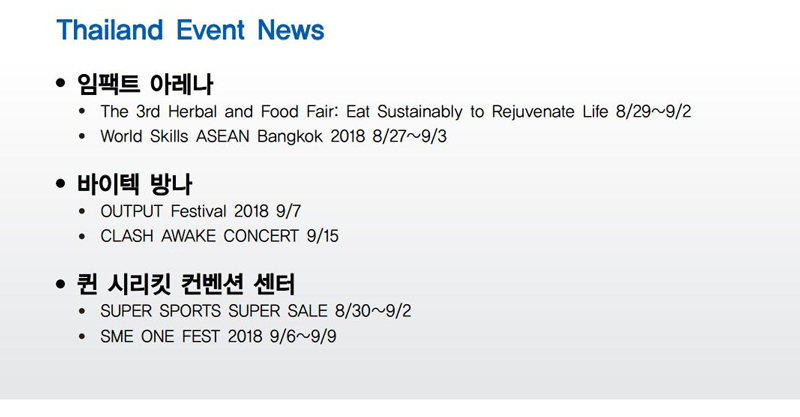
Task: Click the 9/7 OUTPUT Festival date
Action: [288, 211]
